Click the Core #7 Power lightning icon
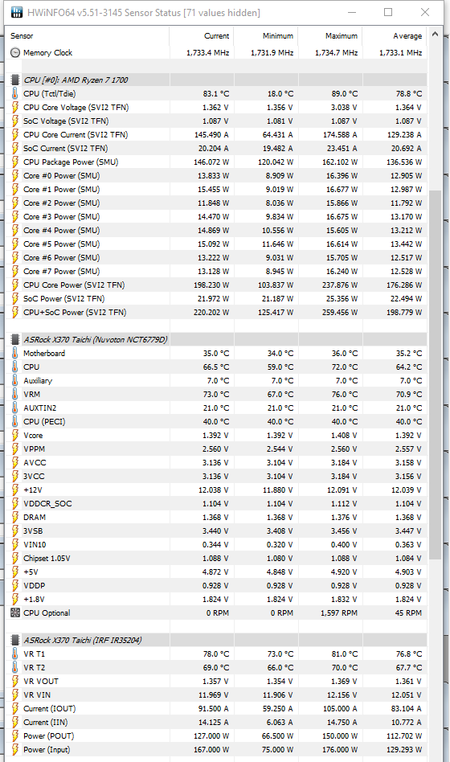 point(16,271)
